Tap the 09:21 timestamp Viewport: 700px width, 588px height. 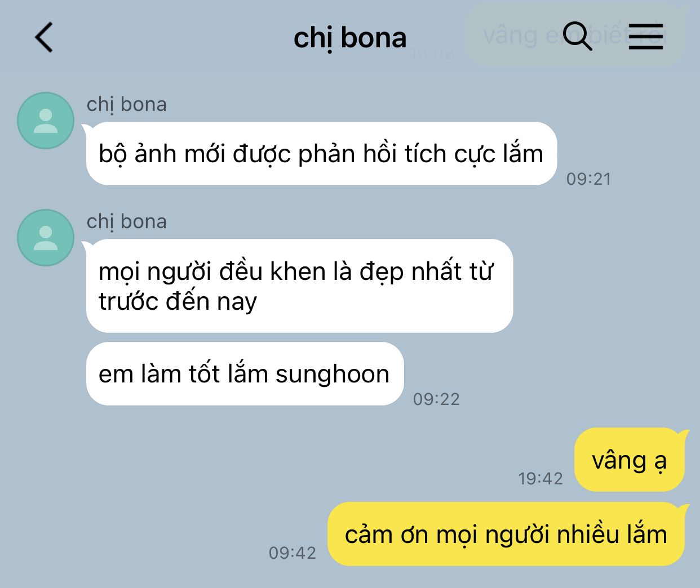click(588, 179)
